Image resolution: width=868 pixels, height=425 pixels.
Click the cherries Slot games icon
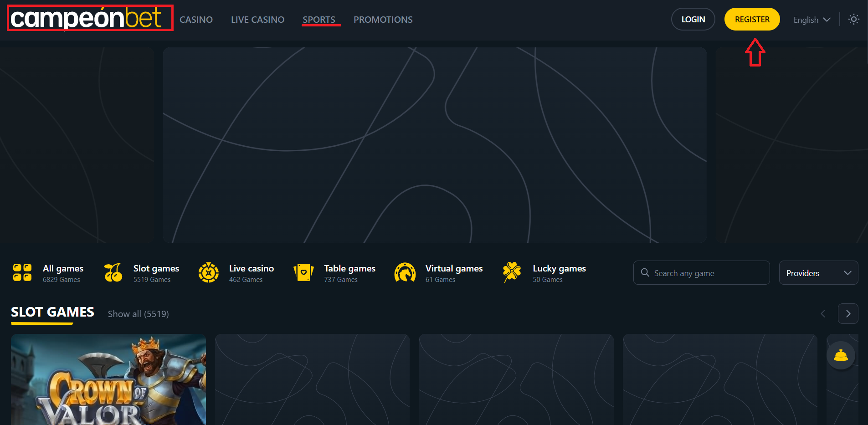coord(113,272)
